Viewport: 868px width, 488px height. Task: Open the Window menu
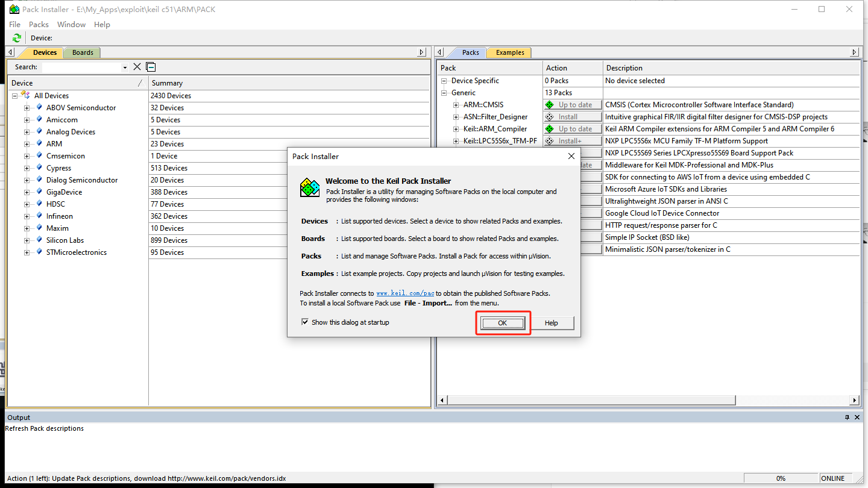(x=71, y=24)
